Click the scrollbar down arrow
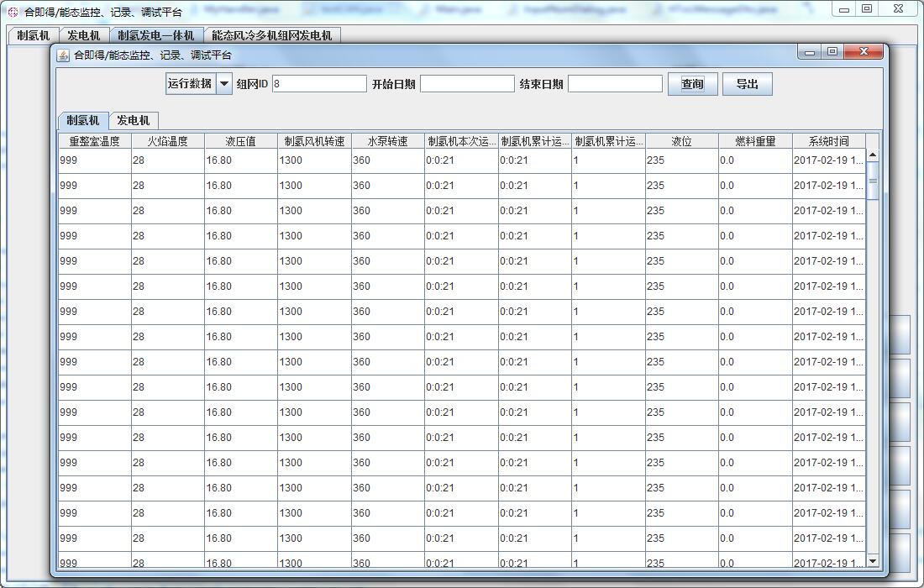 [872, 560]
